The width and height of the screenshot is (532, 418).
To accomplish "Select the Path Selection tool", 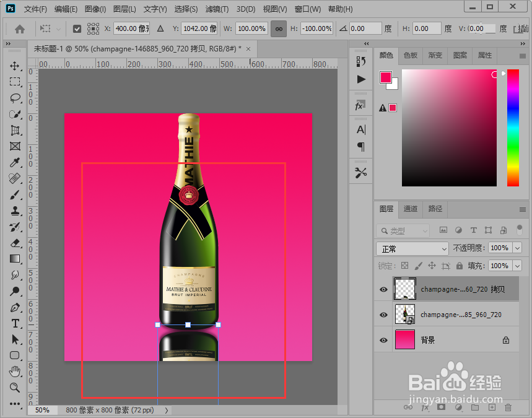I will [x=15, y=339].
